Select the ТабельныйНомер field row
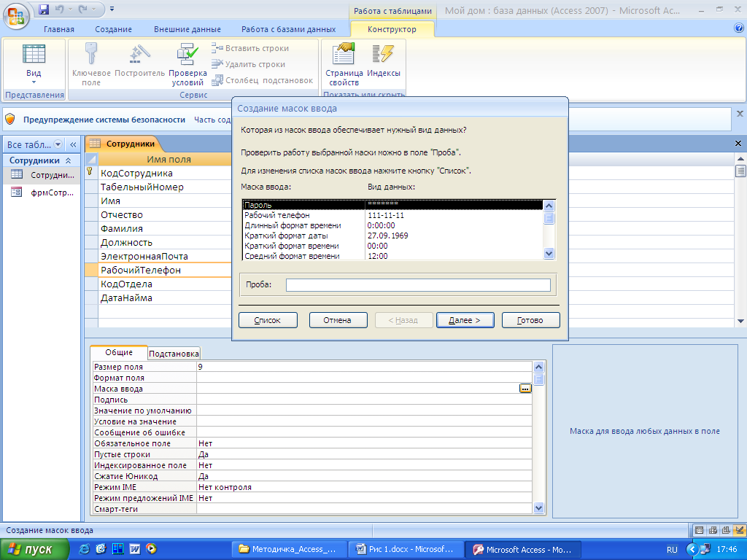The width and height of the screenshot is (747, 560). click(x=164, y=187)
